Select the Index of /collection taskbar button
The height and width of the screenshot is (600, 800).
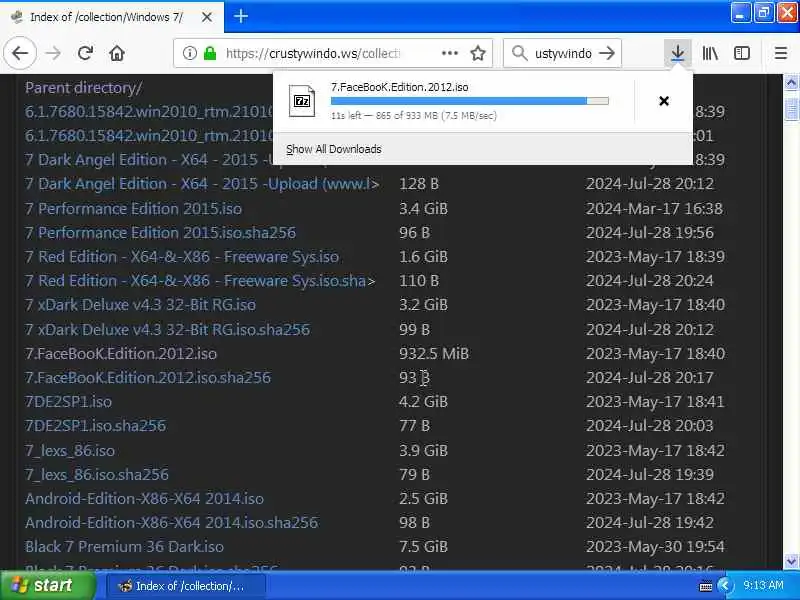click(x=186, y=586)
